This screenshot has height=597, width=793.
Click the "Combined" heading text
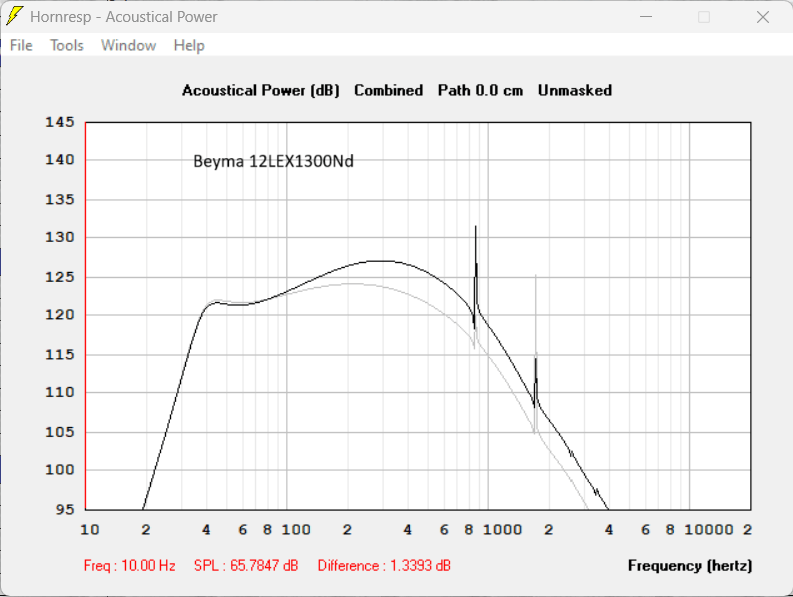(x=388, y=91)
